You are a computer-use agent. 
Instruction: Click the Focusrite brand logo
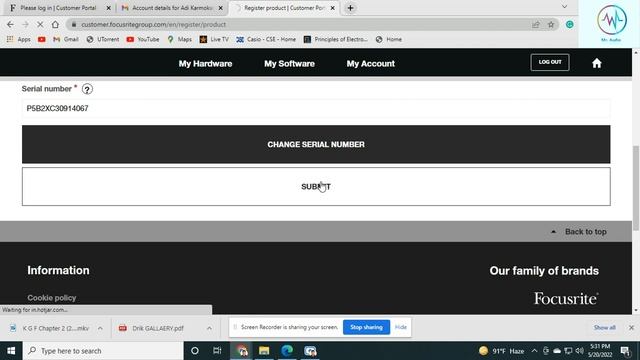click(x=566, y=298)
